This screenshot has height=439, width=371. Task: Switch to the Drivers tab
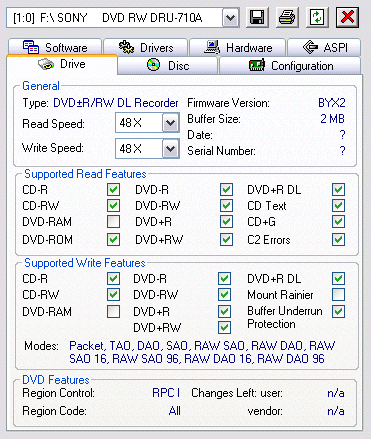coord(146,47)
